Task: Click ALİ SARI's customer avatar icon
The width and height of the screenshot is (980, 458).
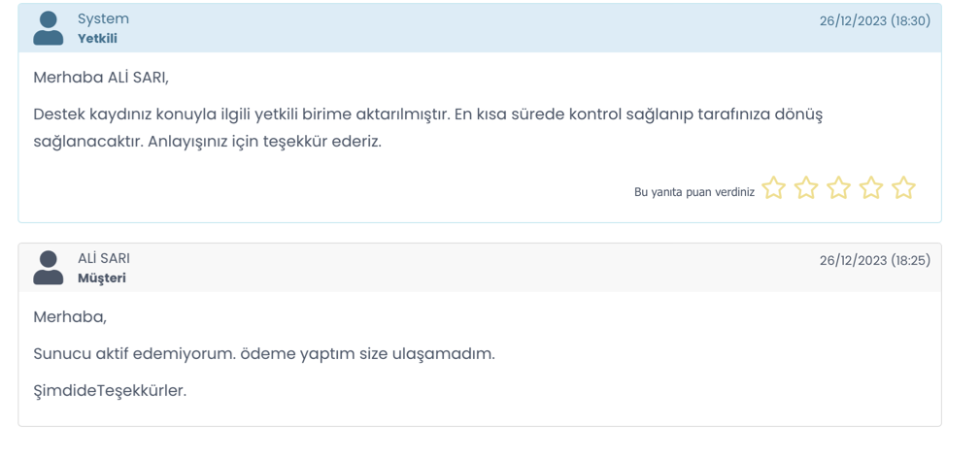Action: (x=49, y=268)
